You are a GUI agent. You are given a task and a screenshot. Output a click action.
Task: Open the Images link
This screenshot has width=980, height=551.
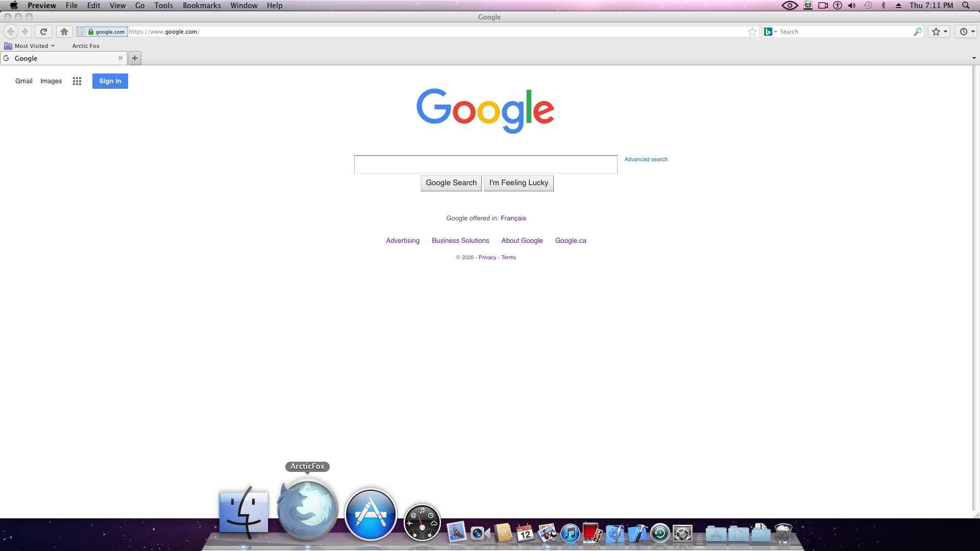tap(51, 81)
